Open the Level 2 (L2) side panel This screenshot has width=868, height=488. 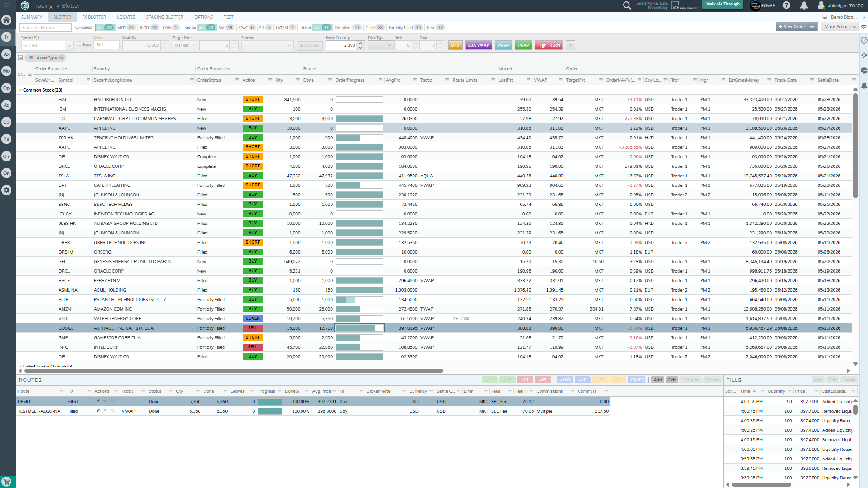point(864,40)
